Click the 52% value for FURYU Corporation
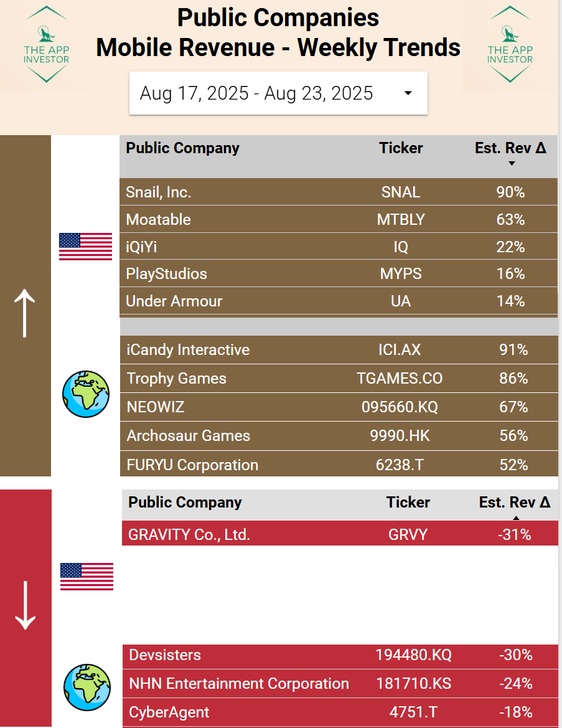The width and height of the screenshot is (562, 728). pos(513,465)
